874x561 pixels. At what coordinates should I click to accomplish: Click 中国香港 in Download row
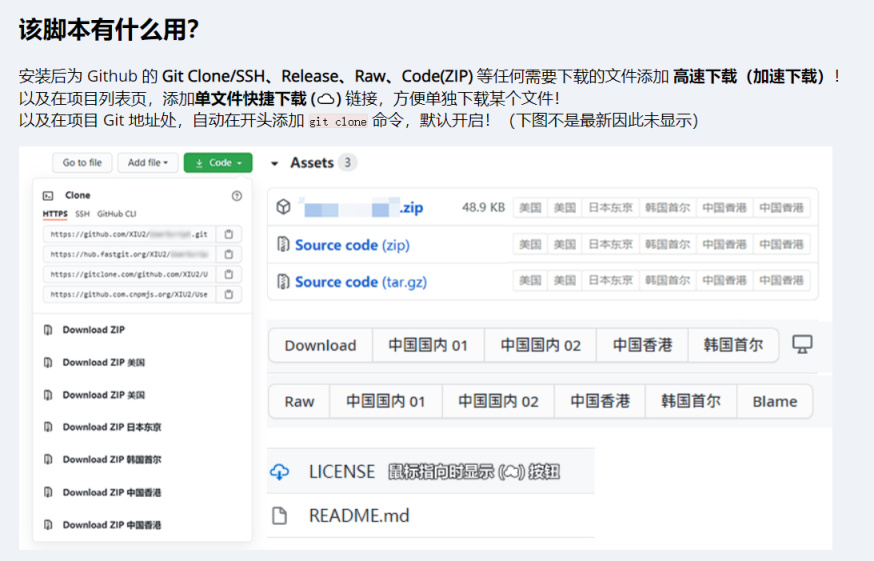[642, 346]
